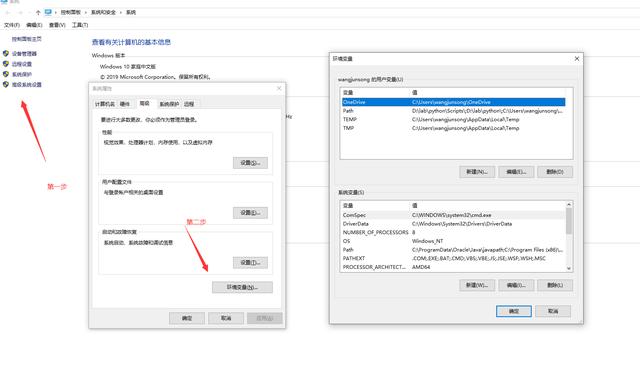Click 确定 in the 系统属性 dialog
This screenshot has width=640, height=367.
(187, 318)
